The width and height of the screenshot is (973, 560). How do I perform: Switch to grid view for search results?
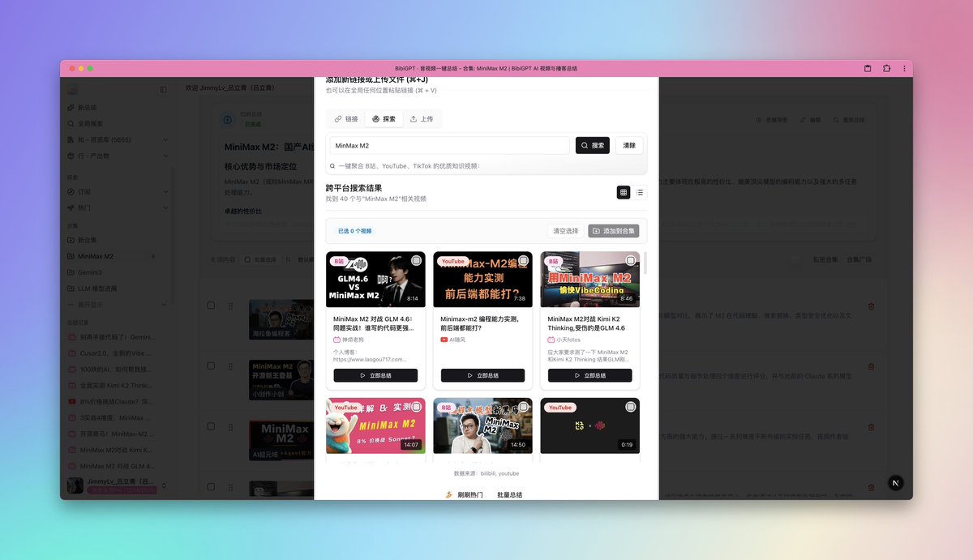click(623, 192)
